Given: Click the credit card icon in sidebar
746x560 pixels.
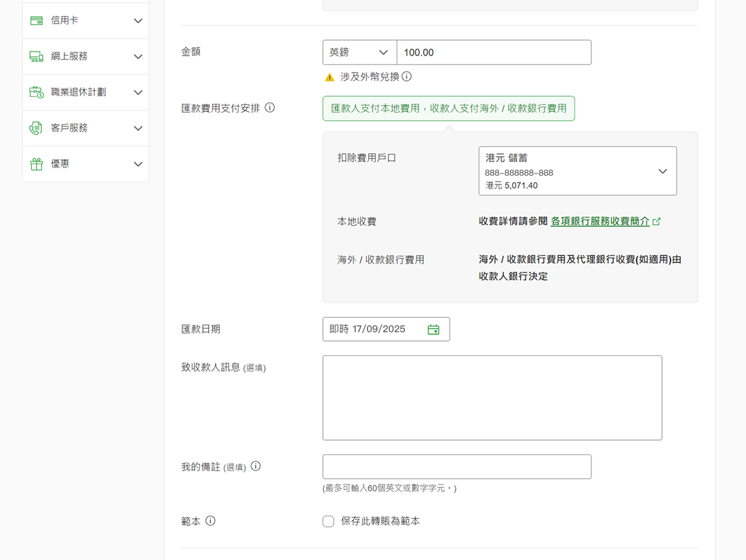Looking at the screenshot, I should point(37,21).
